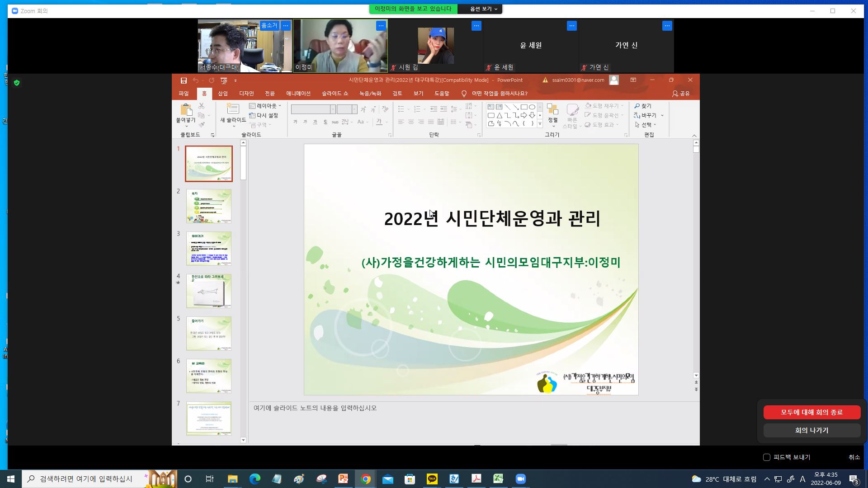
Task: Check the 피드백 보내기 checkbox
Action: [767, 457]
